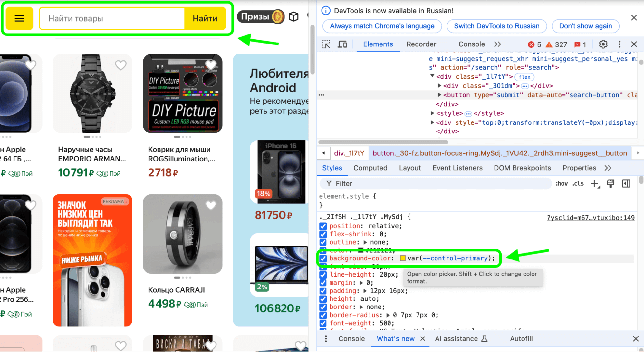Screen dimensions: 644x352
Task: Uncheck the padding property checkbox
Action: 323,291
